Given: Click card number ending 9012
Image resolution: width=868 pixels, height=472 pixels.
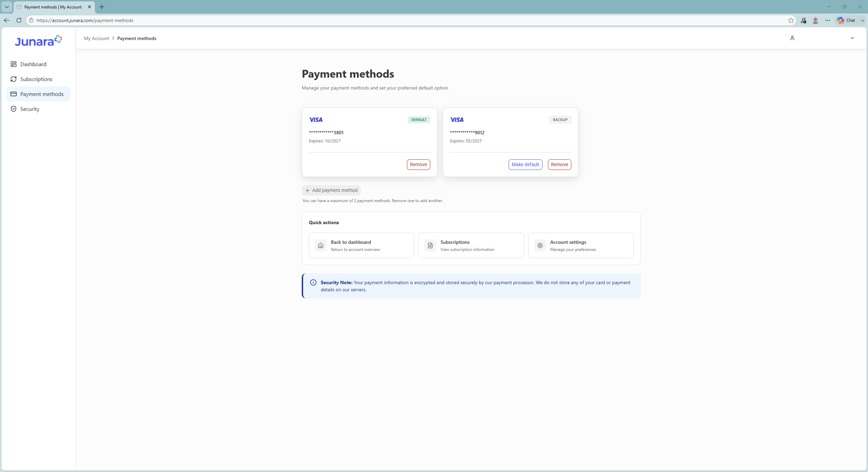Looking at the screenshot, I should click(x=467, y=132).
